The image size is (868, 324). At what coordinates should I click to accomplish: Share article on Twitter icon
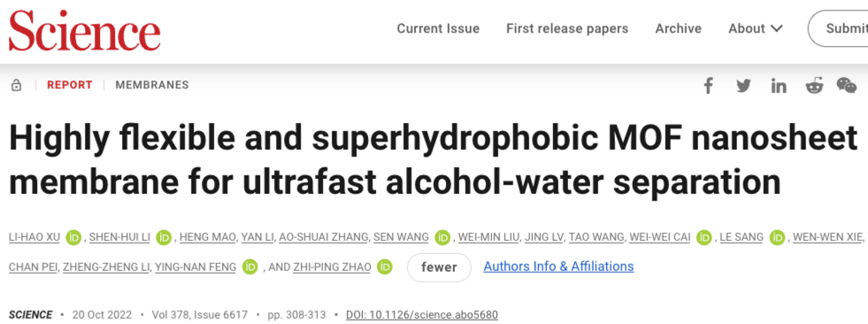[743, 86]
